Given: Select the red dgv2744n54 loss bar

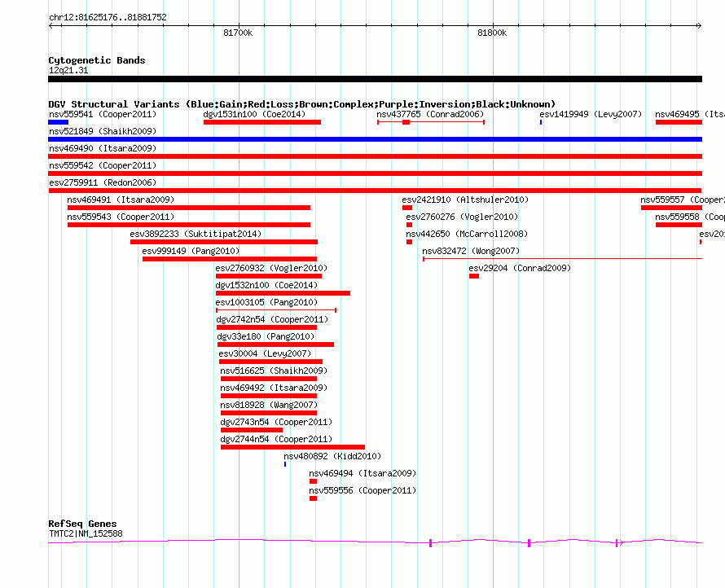Looking at the screenshot, I should tap(292, 447).
